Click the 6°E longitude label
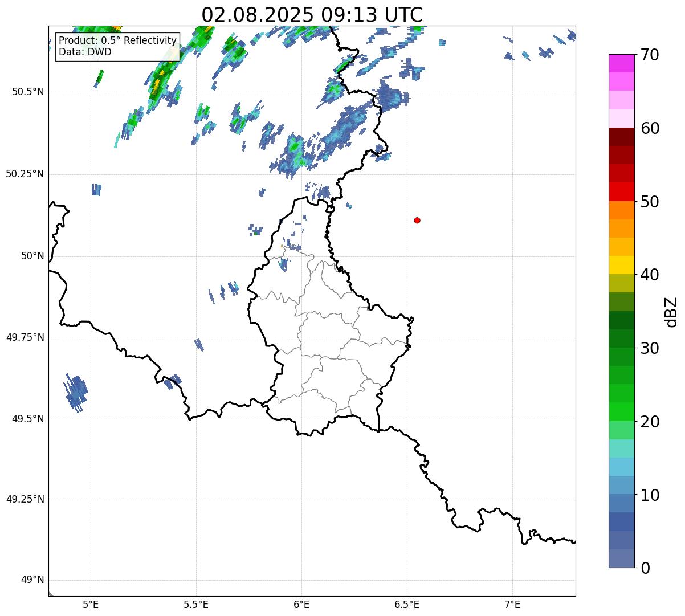This screenshot has height=616, width=685. click(x=301, y=604)
